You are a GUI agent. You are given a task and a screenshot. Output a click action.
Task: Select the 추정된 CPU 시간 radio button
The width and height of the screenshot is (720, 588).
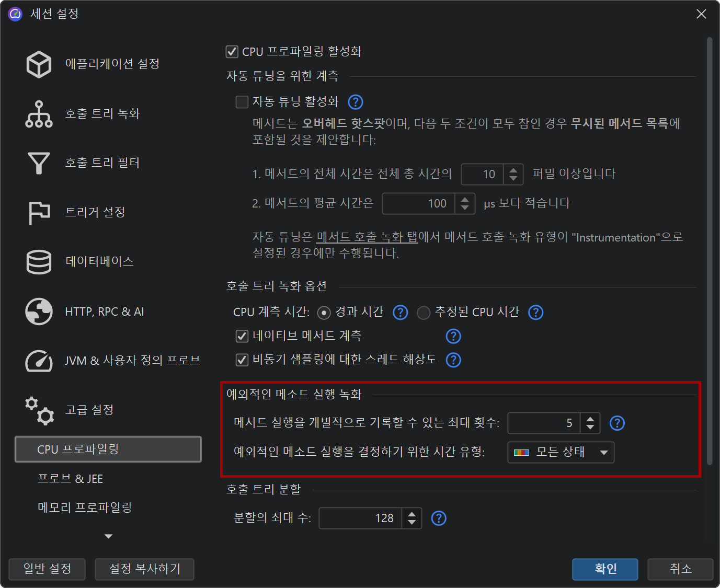point(424,313)
